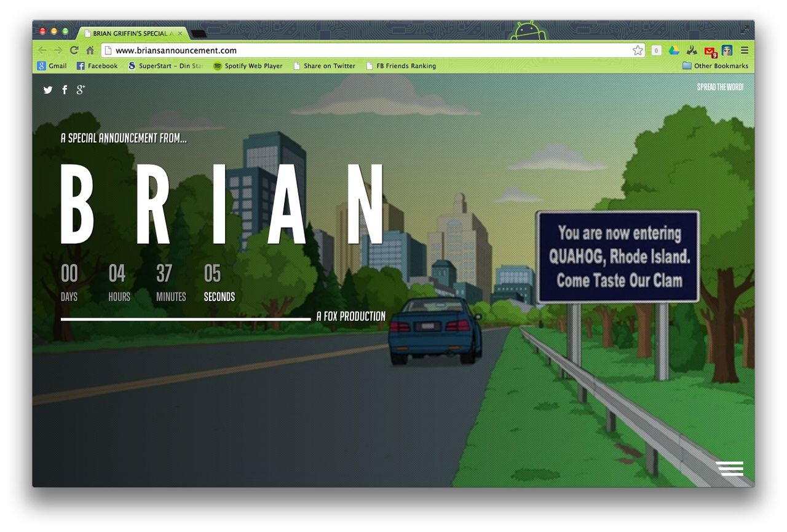Open the Spotify Web Player bookmark

tap(248, 66)
